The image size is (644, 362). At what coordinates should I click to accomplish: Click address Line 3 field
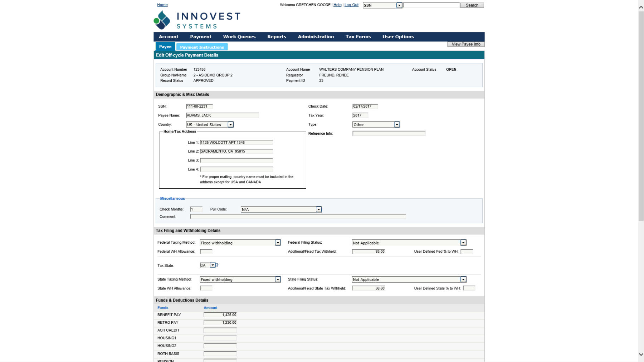coord(236,160)
